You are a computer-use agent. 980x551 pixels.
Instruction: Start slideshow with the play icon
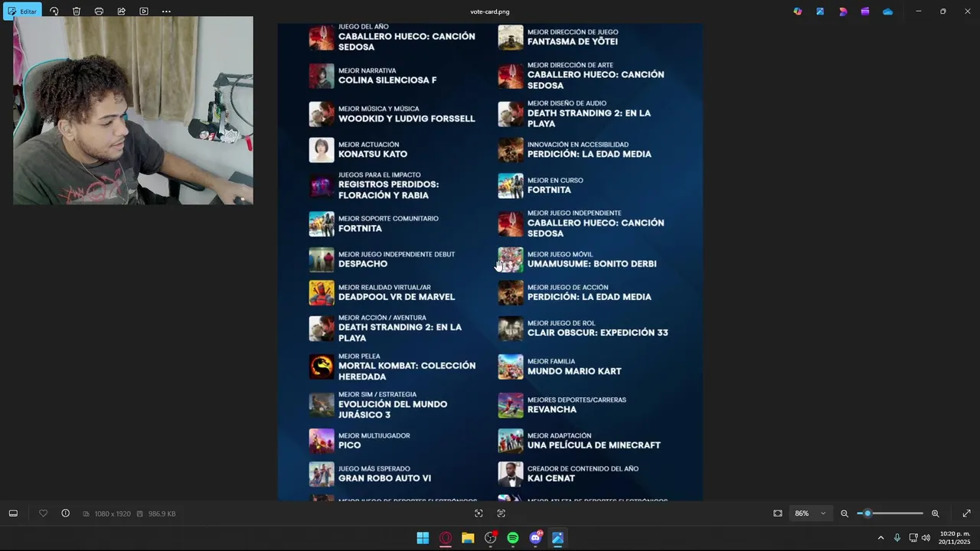pos(144,11)
